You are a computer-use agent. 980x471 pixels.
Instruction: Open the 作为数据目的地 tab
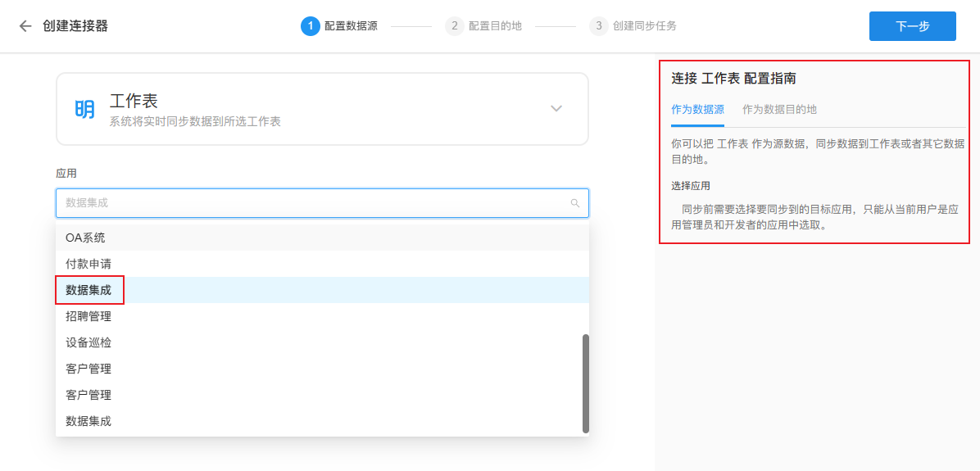(x=779, y=110)
